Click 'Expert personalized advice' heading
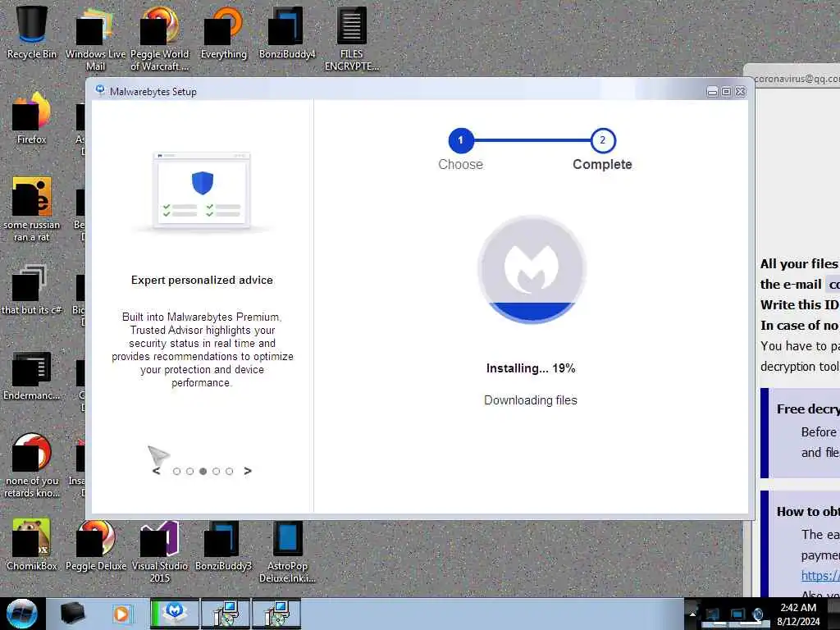 [202, 281]
